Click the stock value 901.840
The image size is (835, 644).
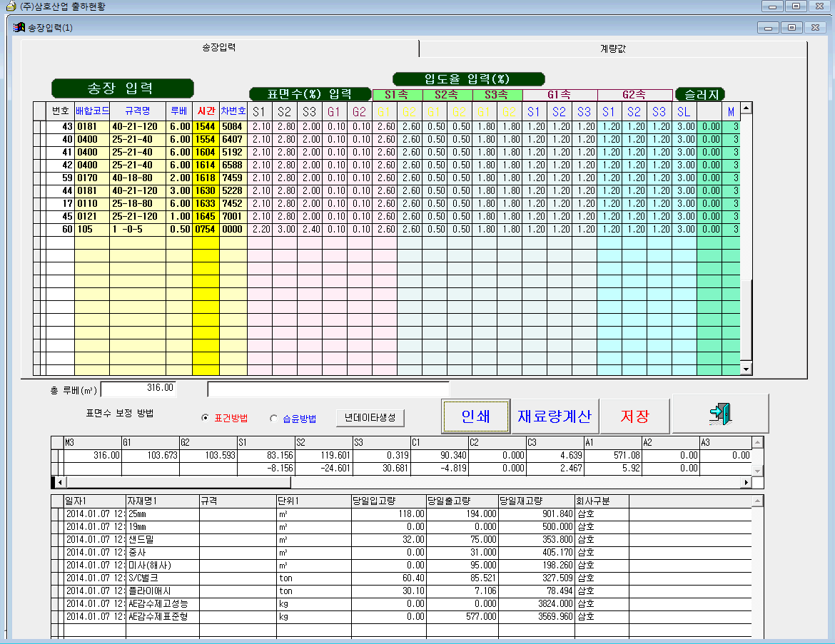tap(537, 513)
